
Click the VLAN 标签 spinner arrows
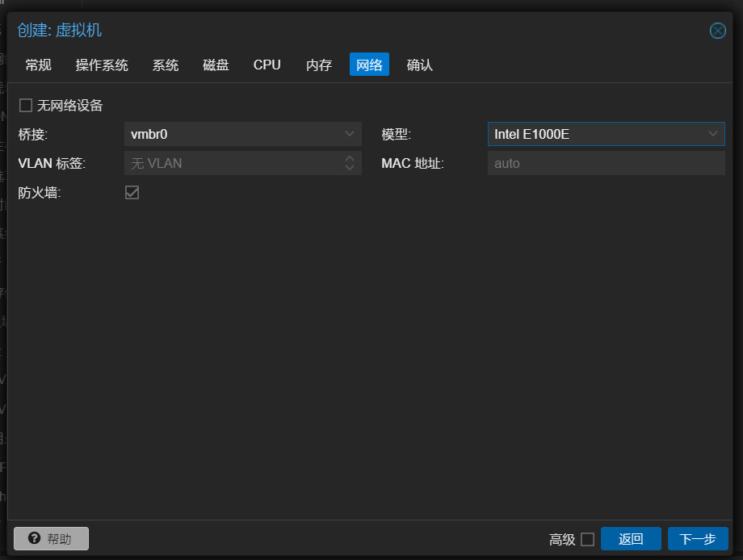coord(350,163)
